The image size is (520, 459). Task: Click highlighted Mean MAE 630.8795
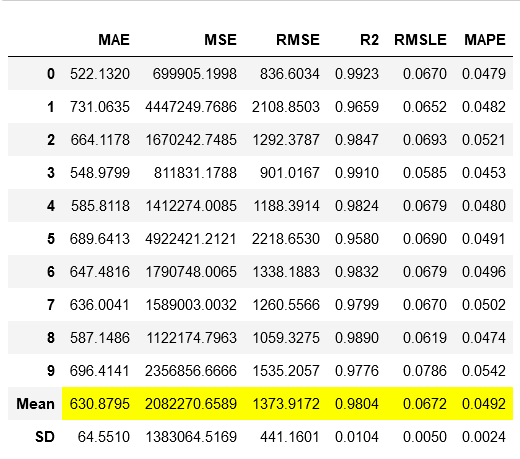pos(100,404)
